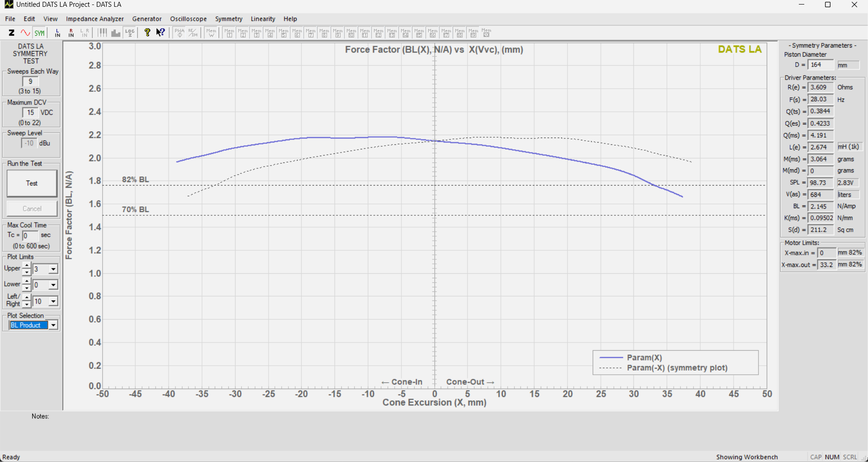The width and height of the screenshot is (868, 462).
Task: Select the R IN right input icon
Action: (x=71, y=33)
